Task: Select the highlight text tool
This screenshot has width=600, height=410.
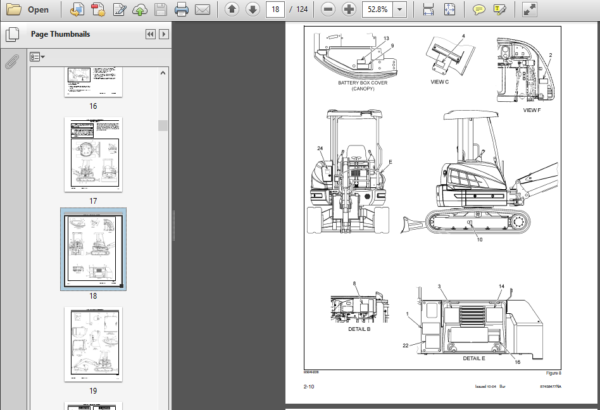Action: pos(500,9)
